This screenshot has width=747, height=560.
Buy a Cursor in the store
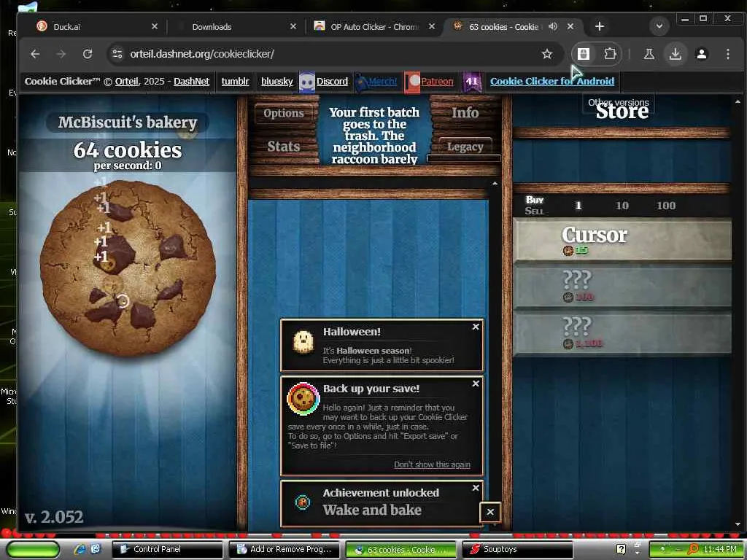(622, 239)
